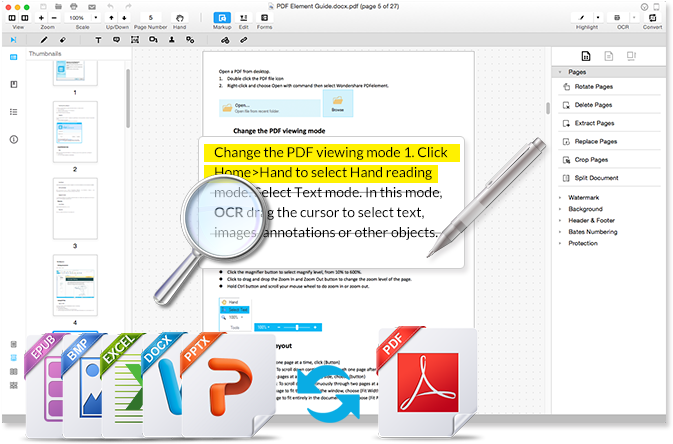The image size is (673, 444).
Task: Toggle the outline list sidebar icon
Action: [x=14, y=112]
